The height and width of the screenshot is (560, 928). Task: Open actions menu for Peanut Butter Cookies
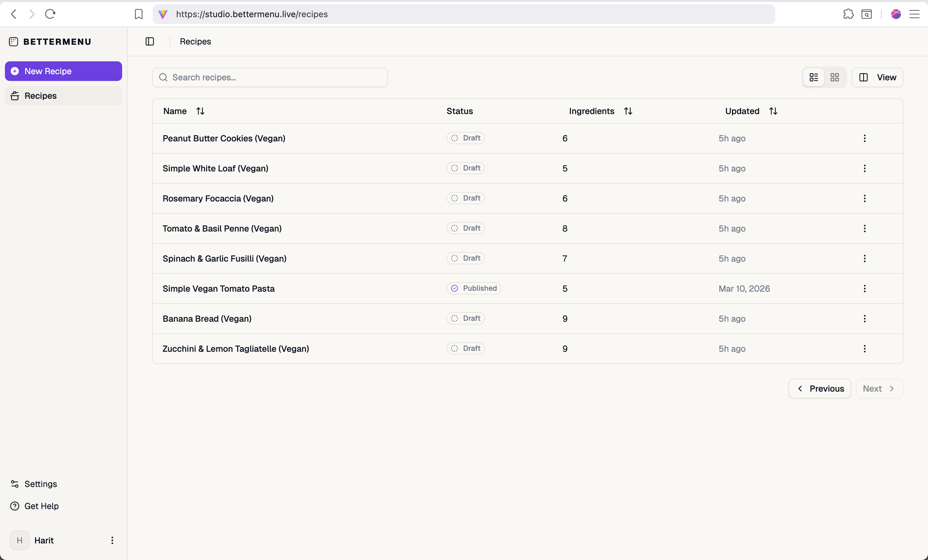click(x=865, y=138)
